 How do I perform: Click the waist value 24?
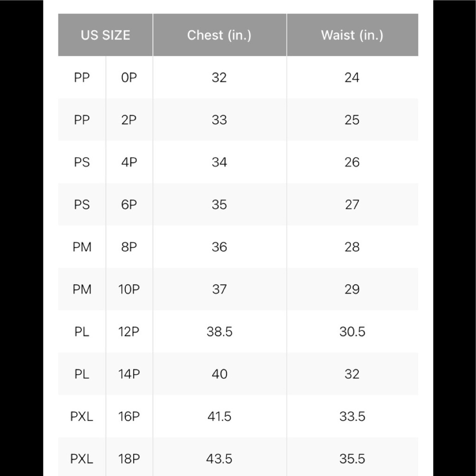[352, 78]
